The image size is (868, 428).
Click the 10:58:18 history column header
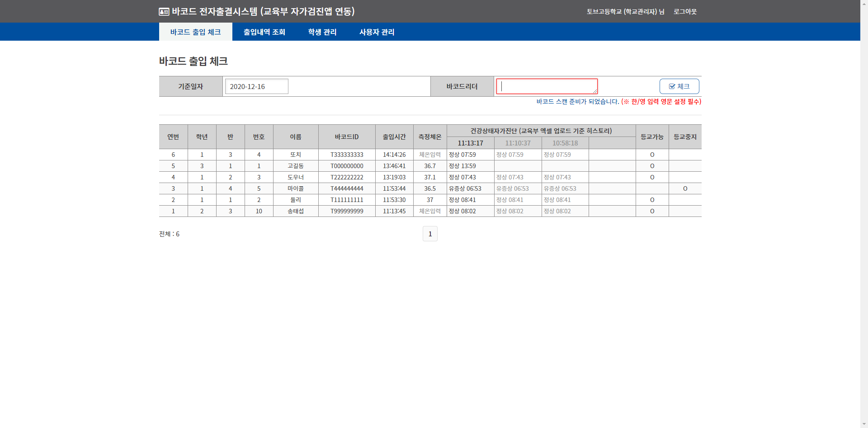(565, 143)
